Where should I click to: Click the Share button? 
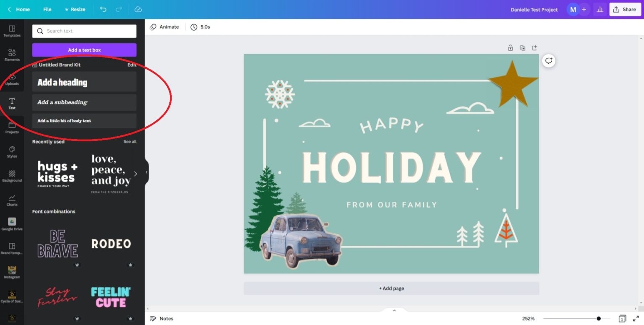click(625, 9)
